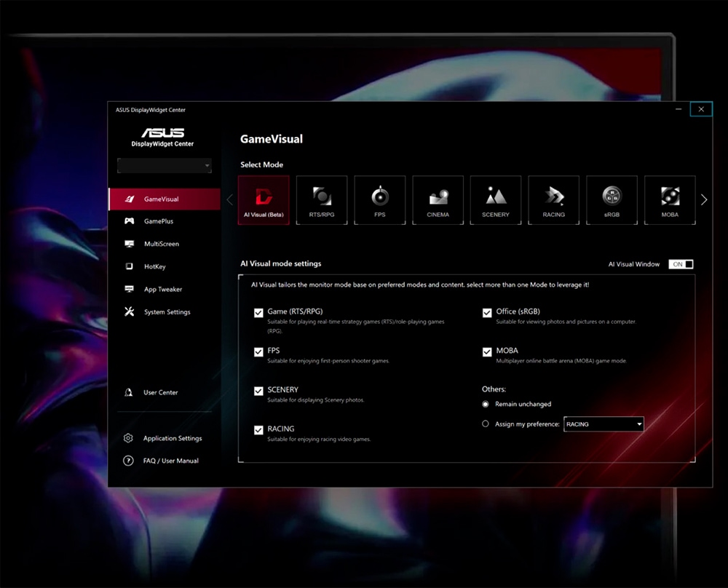Pick the MOBA mode tile
Viewport: 728px width, 588px height.
670,200
